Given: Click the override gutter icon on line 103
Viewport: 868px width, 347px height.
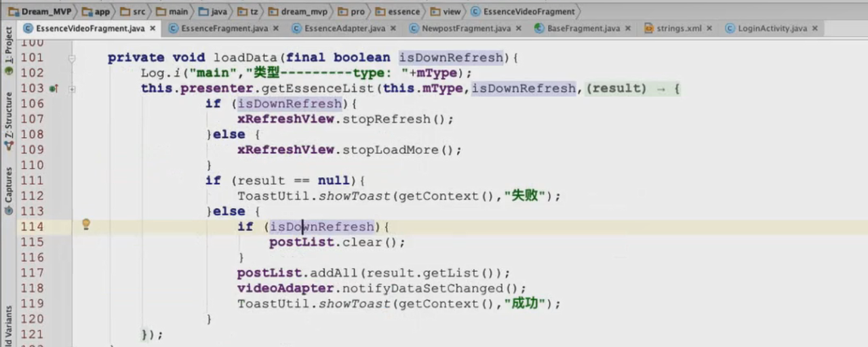Looking at the screenshot, I should (x=54, y=88).
